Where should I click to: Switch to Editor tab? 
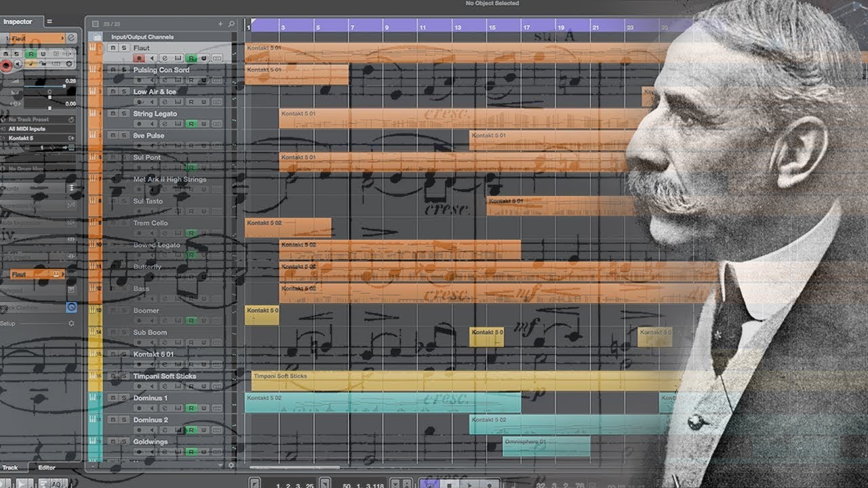(47, 468)
